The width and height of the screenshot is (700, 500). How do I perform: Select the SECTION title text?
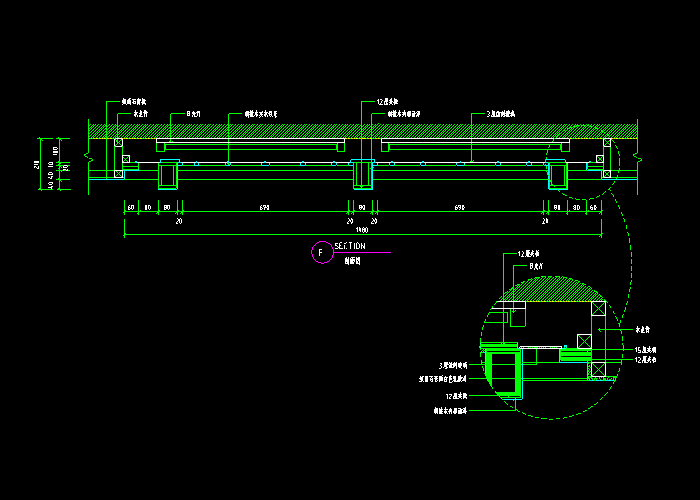tap(350, 246)
